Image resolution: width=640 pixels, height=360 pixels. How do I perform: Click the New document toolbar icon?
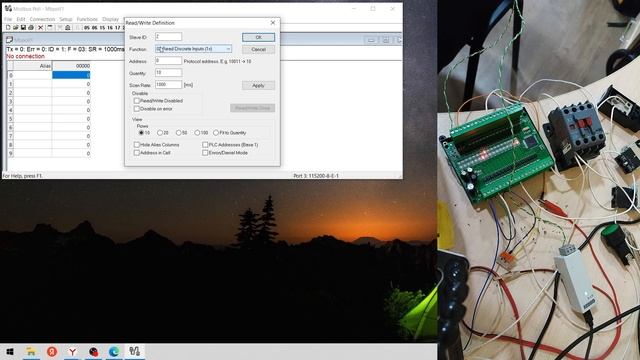[8, 27]
